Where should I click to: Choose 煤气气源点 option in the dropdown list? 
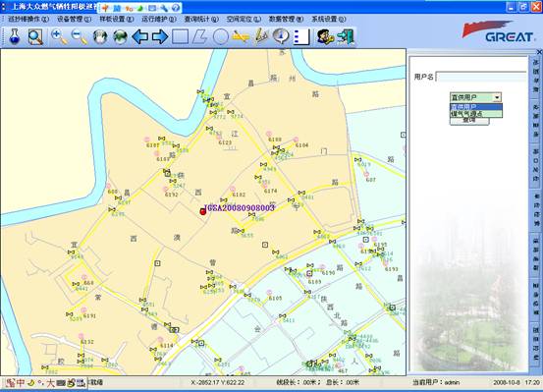point(476,114)
